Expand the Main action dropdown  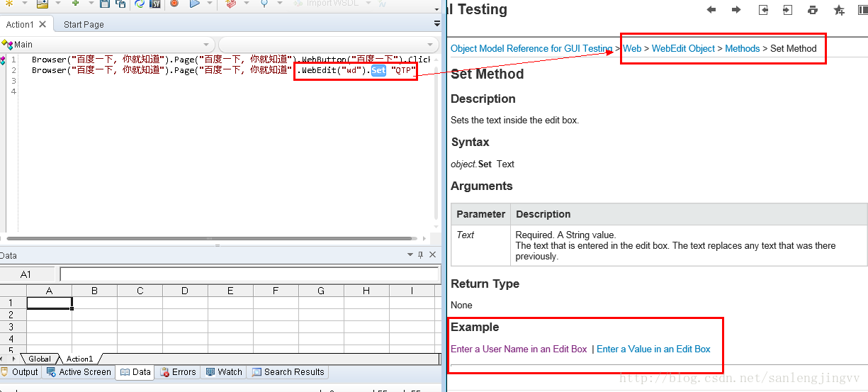(206, 45)
